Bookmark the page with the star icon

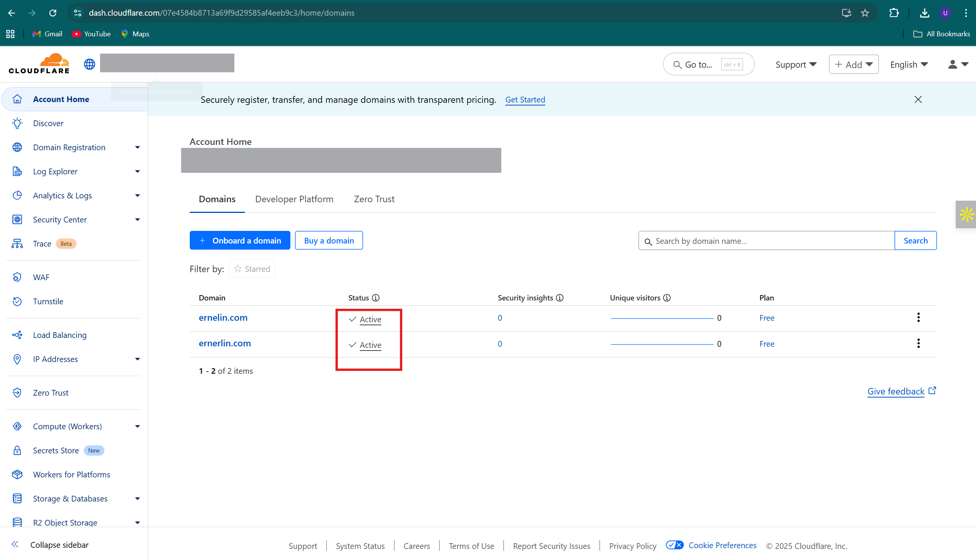[865, 13]
